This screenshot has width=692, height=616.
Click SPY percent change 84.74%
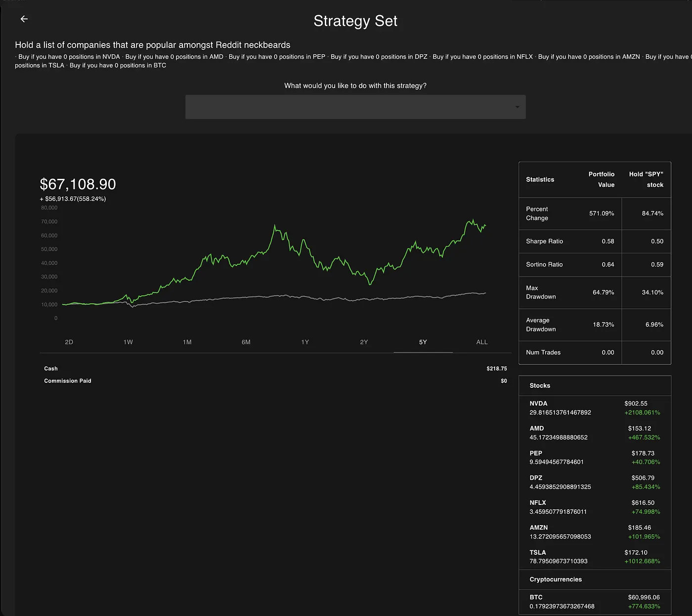pos(652,213)
